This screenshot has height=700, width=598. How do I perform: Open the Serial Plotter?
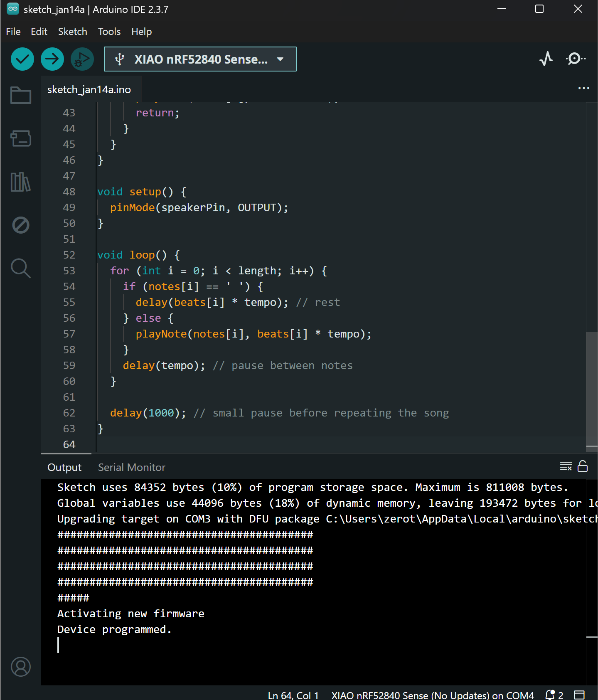tap(546, 59)
